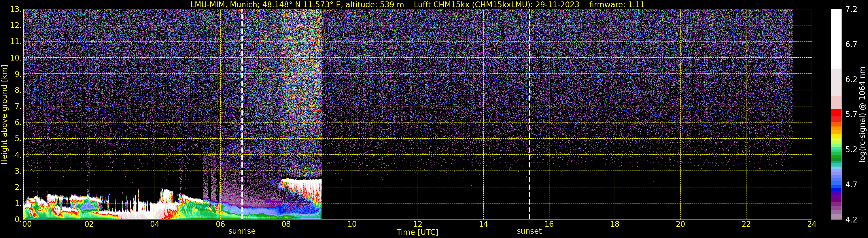868x238 pixels.
Task: Click colorbar tick value '5.7'
Action: [x=851, y=114]
